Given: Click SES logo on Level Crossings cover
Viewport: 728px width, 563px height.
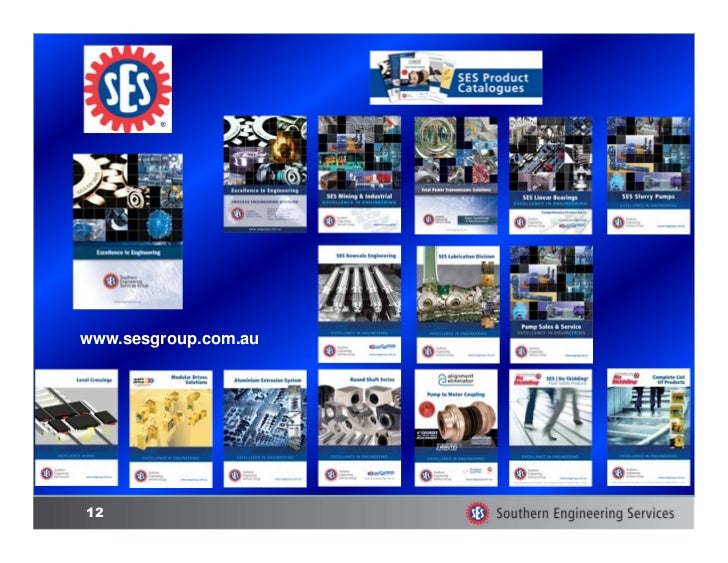Looking at the screenshot, I should pos(47,473).
